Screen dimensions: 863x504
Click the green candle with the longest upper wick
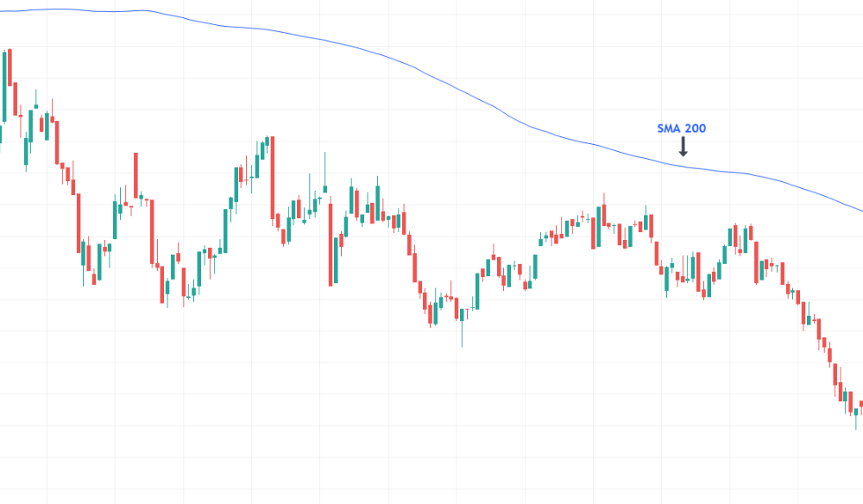pyautogui.click(x=325, y=188)
